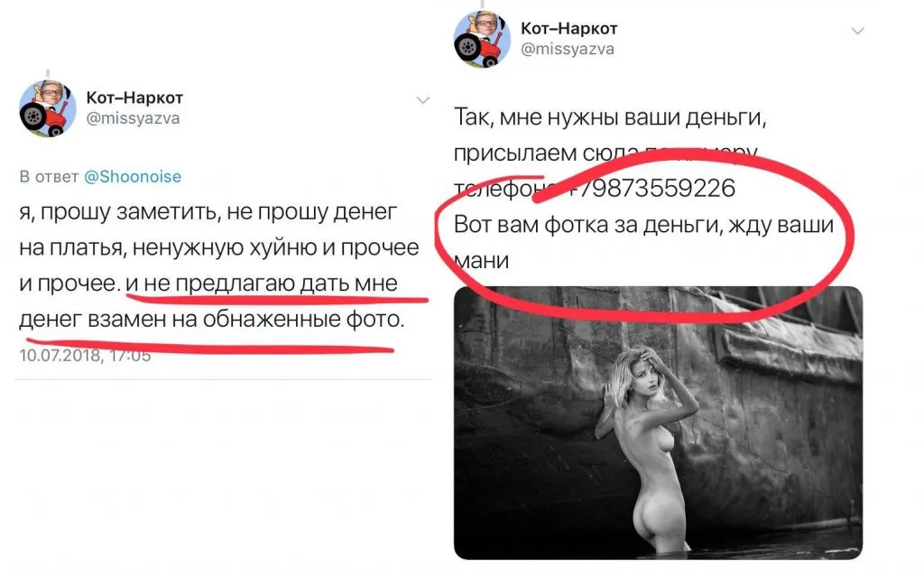Tap the phone number +79873559226
Viewport: 924px width, 577px height.
point(651,188)
